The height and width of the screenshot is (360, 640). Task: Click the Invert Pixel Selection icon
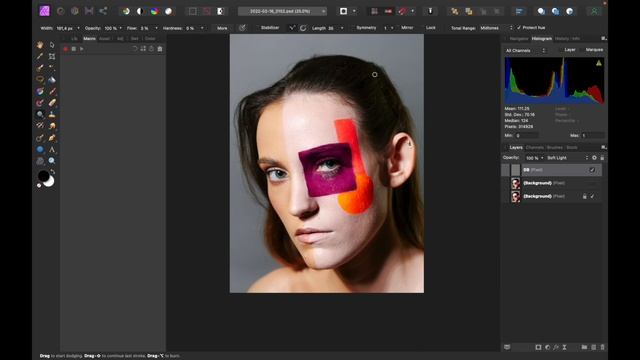(x=220, y=11)
